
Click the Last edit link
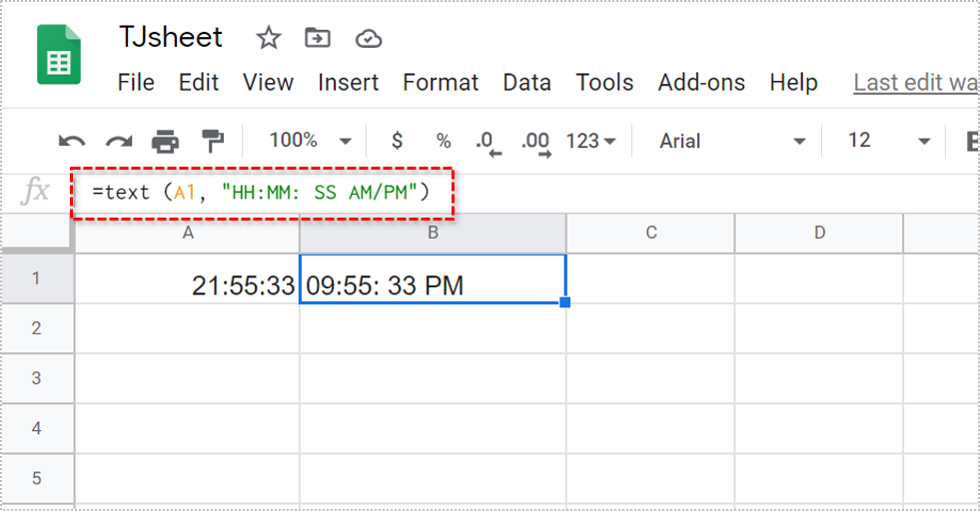(x=914, y=83)
